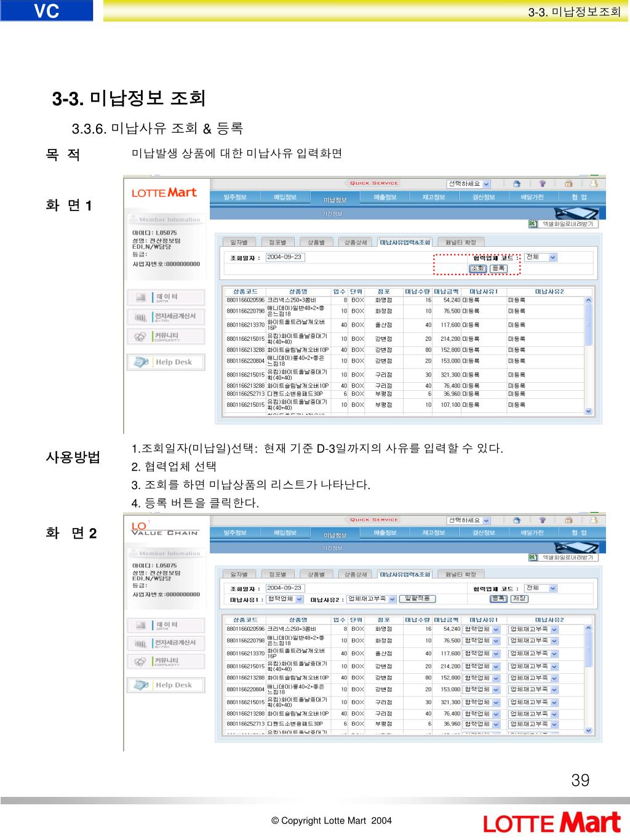Click 등록 button in screen 2
630x840 pixels.
pyautogui.click(x=498, y=599)
